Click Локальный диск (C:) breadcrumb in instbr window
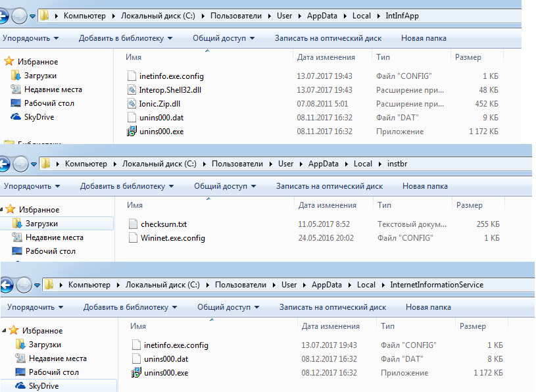The height and width of the screenshot is (392, 536). coord(159,164)
